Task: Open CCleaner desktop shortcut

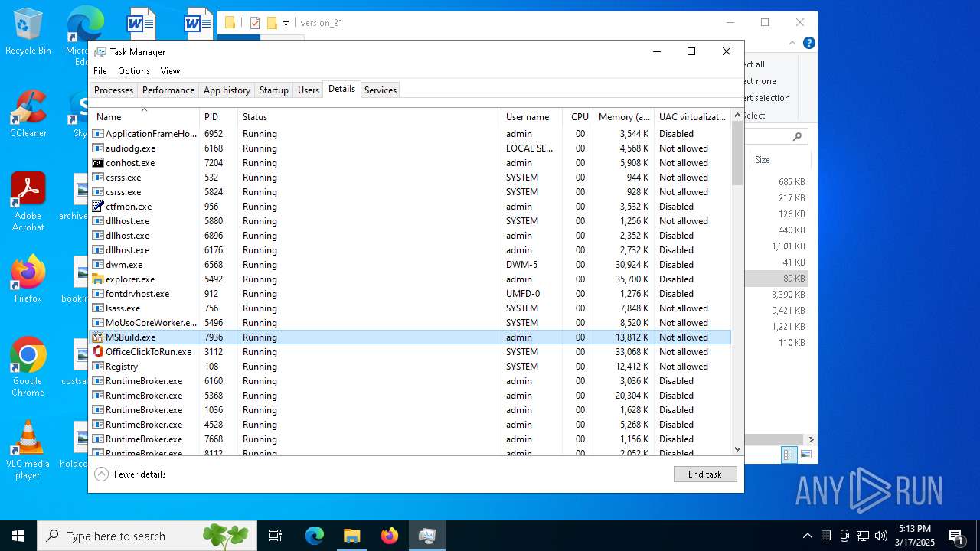Action: click(x=28, y=114)
